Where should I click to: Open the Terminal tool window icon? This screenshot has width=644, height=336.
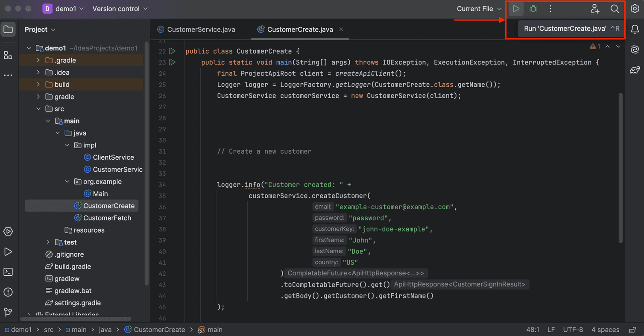(x=8, y=272)
